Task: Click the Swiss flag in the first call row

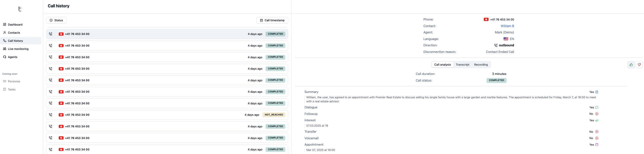Action: coord(61,34)
